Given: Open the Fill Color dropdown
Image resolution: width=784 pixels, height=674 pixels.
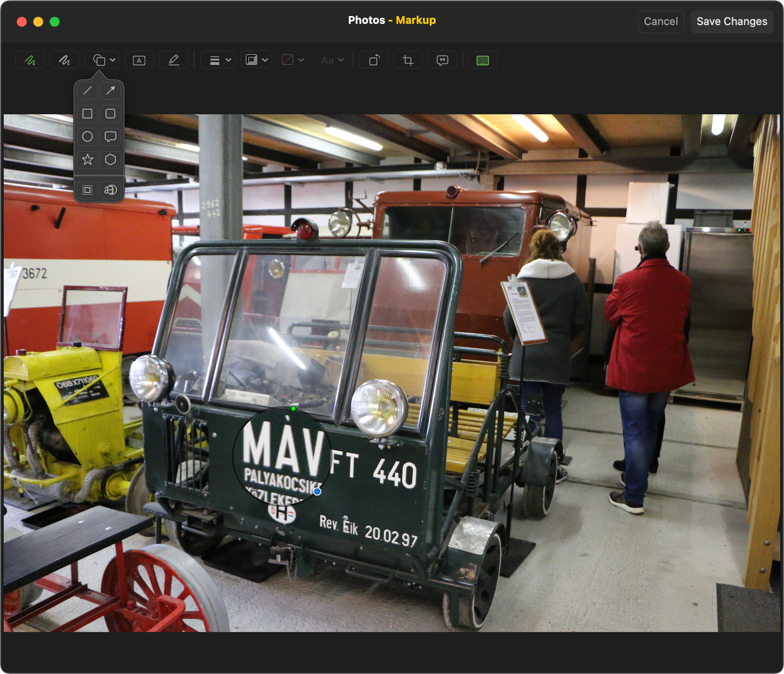Looking at the screenshot, I should click(293, 60).
